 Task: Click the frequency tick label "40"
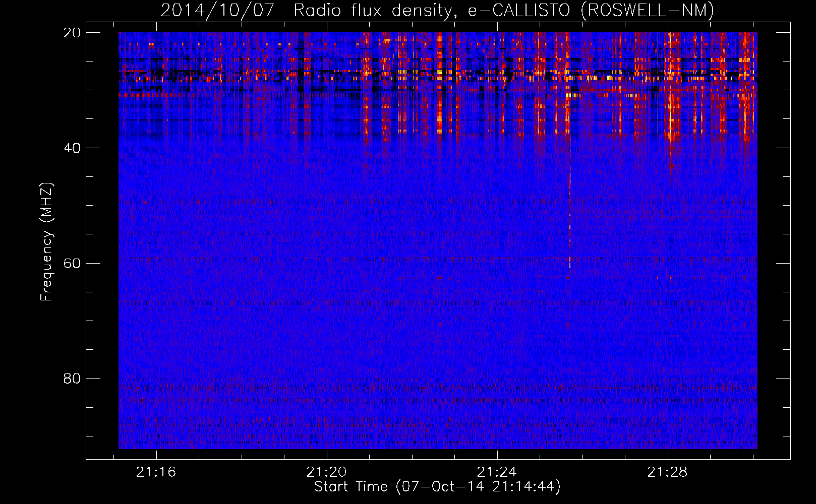point(72,148)
